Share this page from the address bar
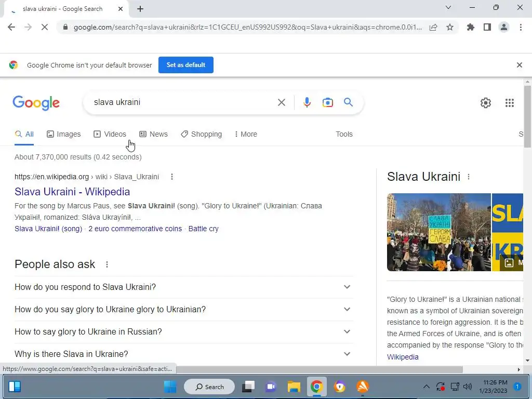The image size is (532, 399). 433,27
